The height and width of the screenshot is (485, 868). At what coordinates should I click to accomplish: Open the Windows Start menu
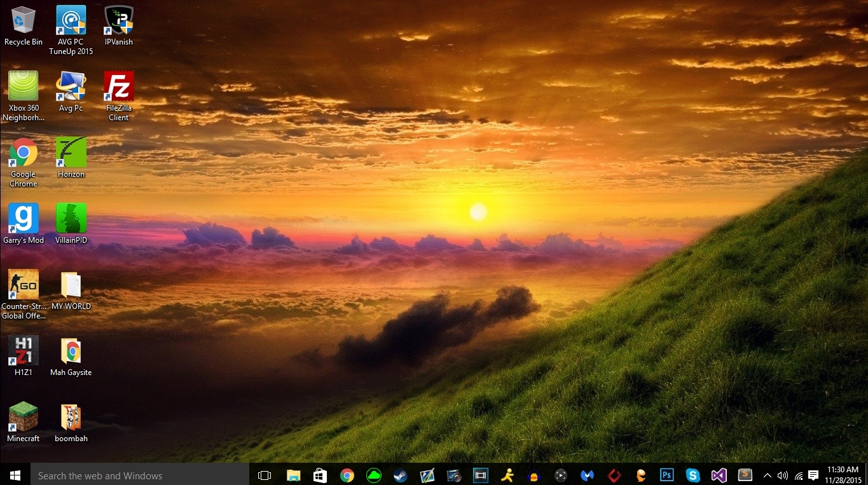coord(15,475)
